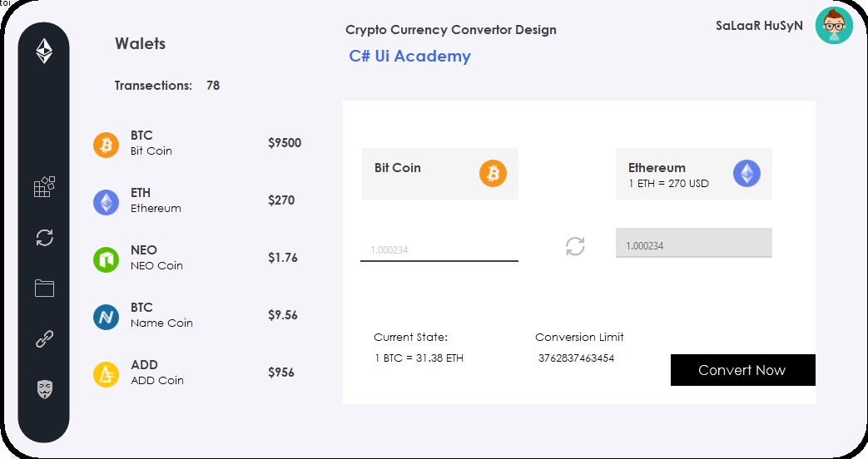This screenshot has width=868, height=459.
Task: Open the dashboard grid icon in sidebar
Action: pos(44,187)
